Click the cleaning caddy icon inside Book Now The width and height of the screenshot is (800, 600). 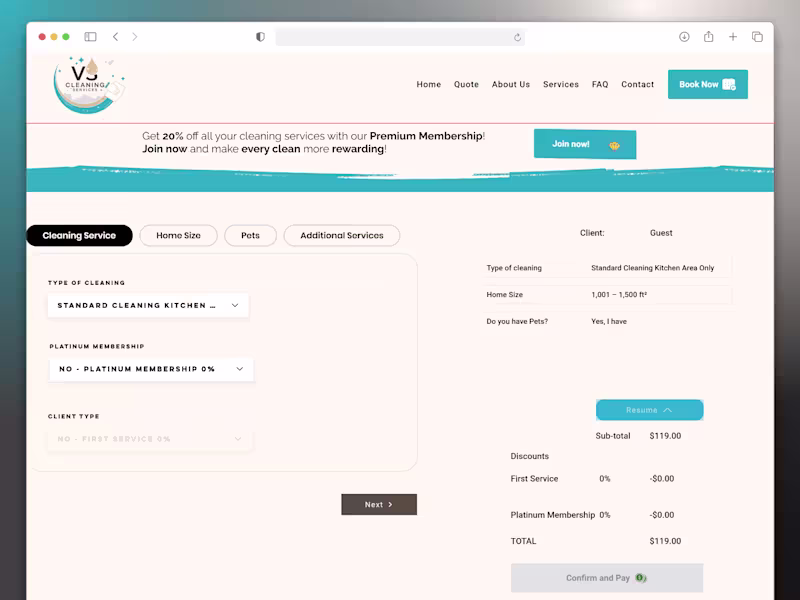click(x=729, y=84)
